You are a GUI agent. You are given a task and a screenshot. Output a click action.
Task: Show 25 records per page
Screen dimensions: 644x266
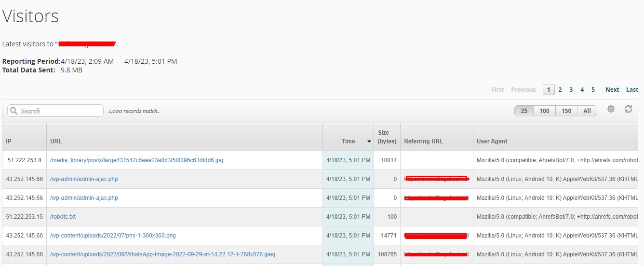[524, 111]
